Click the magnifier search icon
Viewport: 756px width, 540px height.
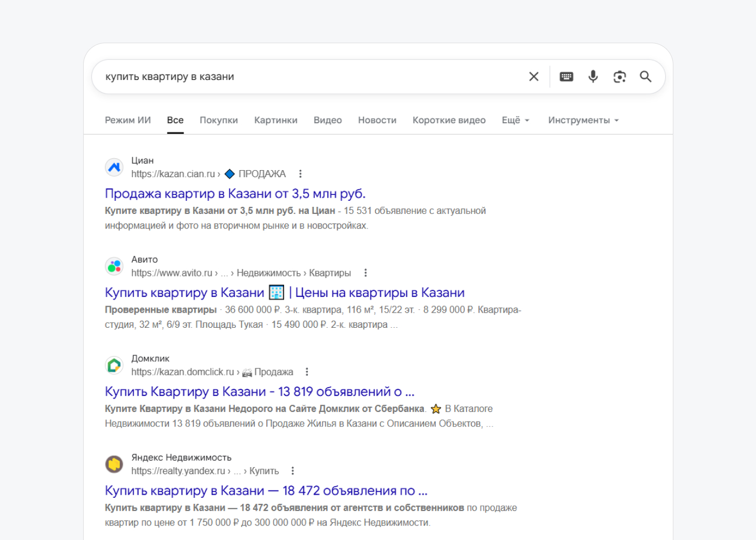click(645, 77)
